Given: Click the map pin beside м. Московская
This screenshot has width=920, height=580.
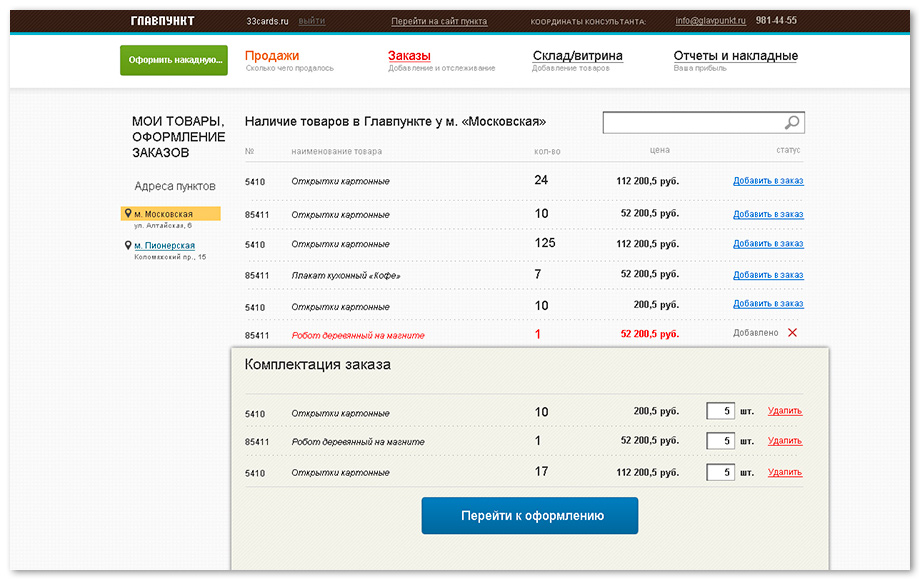Looking at the screenshot, I should coord(128,213).
